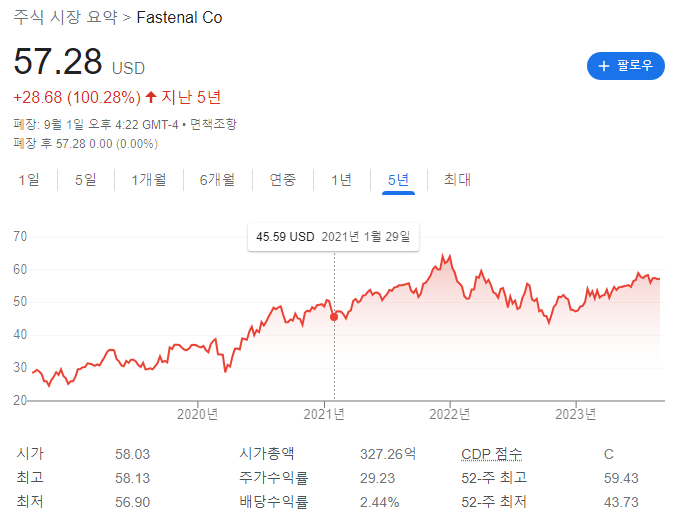The width and height of the screenshot is (673, 518).
Task: Click the 면책조항 disclaimer link
Action: [x=213, y=124]
